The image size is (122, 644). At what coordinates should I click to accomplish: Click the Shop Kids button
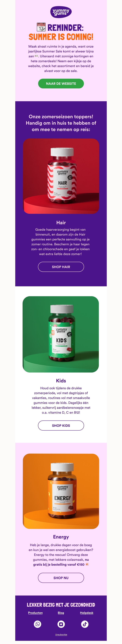click(x=61, y=426)
